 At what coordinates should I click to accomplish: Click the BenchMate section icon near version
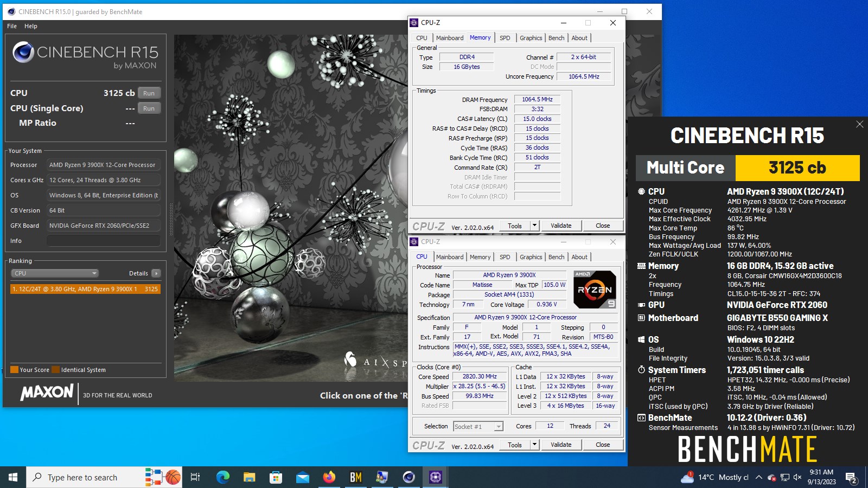click(x=641, y=418)
